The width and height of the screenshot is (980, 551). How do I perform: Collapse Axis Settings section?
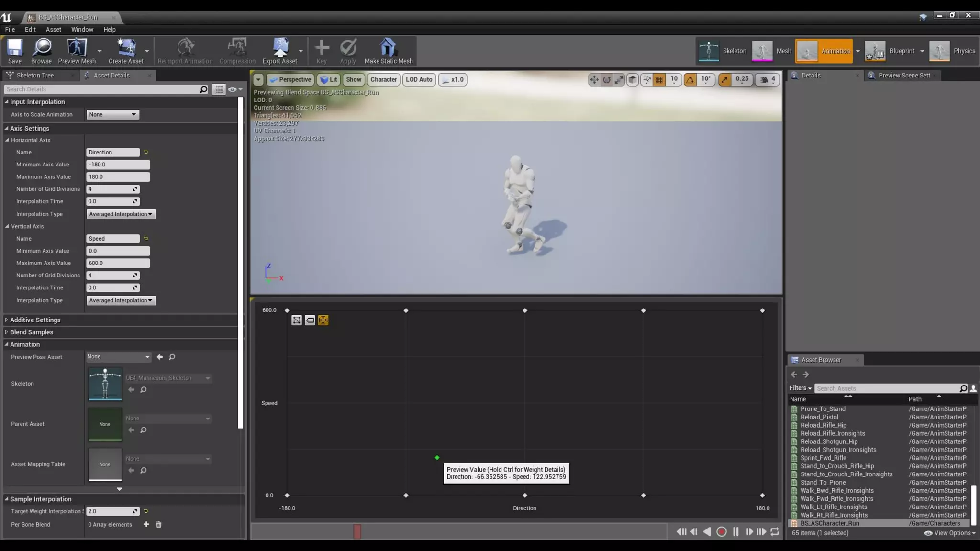coord(7,128)
